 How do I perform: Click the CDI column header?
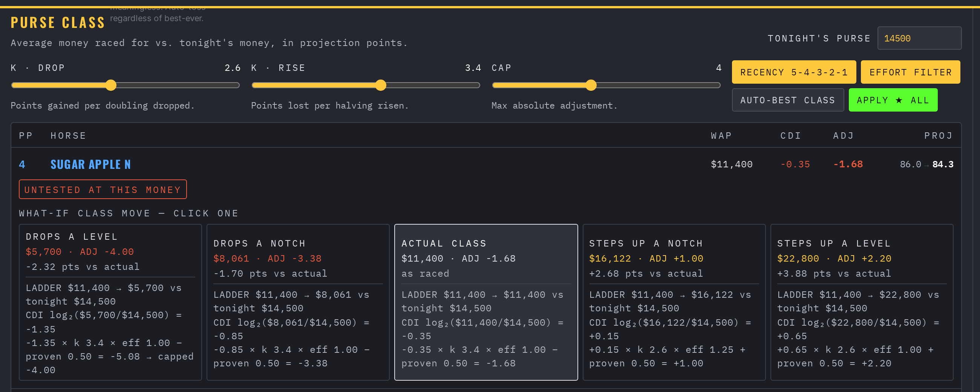pos(790,136)
